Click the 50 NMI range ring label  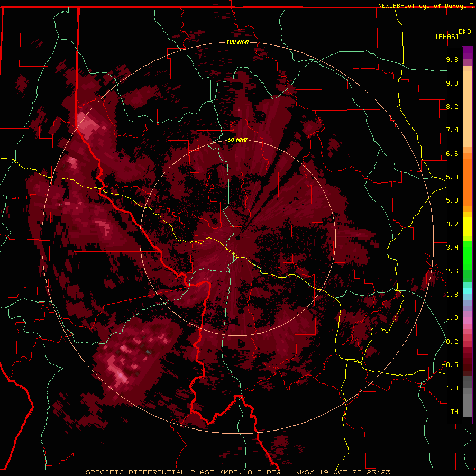point(237,140)
